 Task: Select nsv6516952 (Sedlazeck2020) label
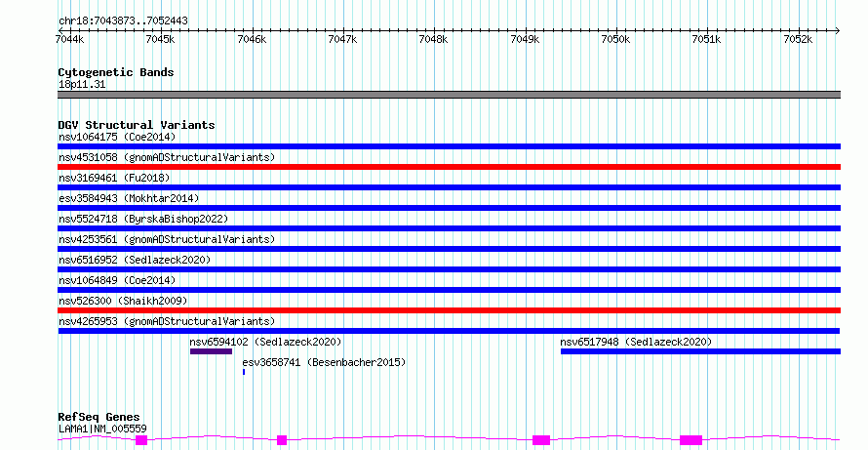coord(135,260)
